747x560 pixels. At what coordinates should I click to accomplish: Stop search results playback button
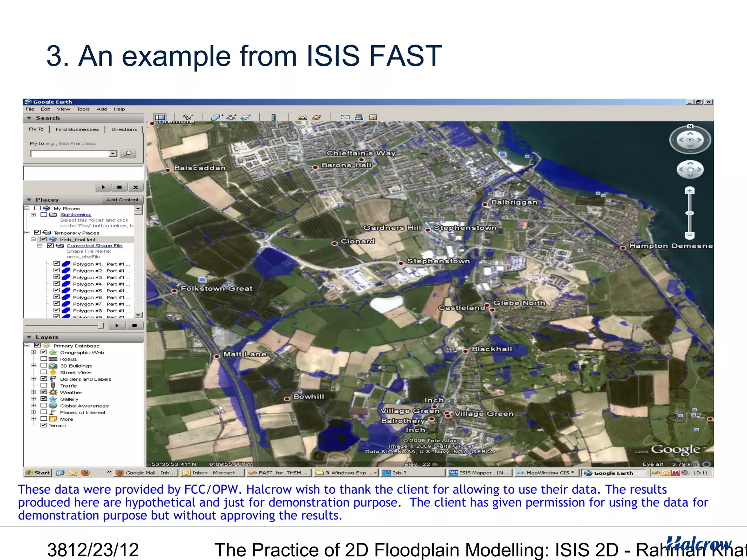[x=119, y=187]
